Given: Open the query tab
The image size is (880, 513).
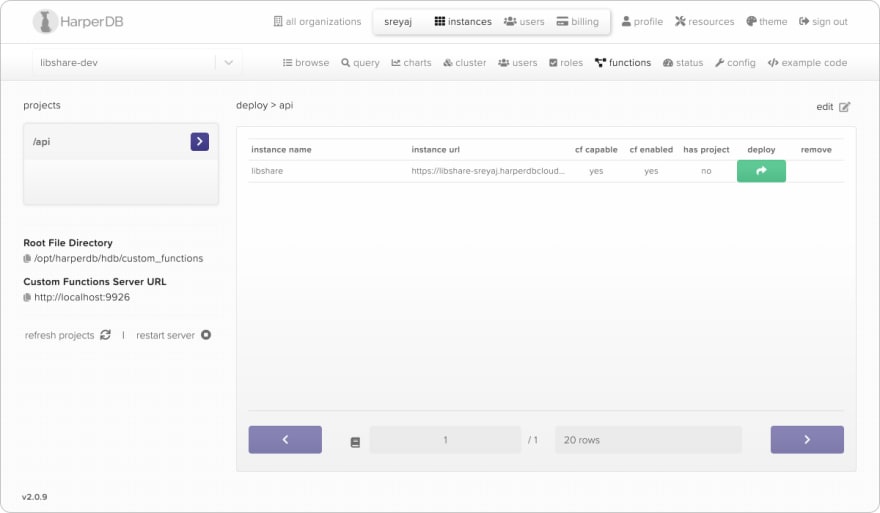Looking at the screenshot, I should (x=360, y=62).
